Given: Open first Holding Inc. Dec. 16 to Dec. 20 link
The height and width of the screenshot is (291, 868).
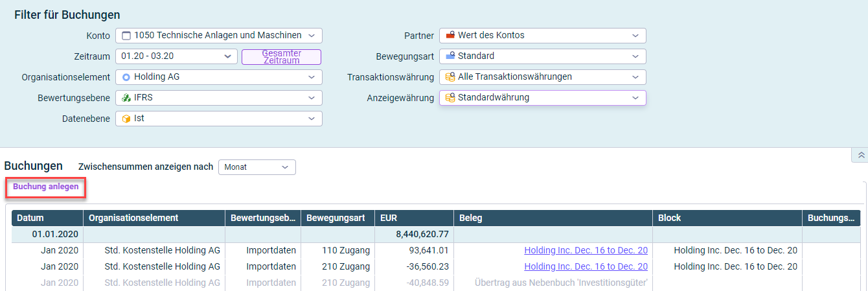Looking at the screenshot, I should [586, 250].
